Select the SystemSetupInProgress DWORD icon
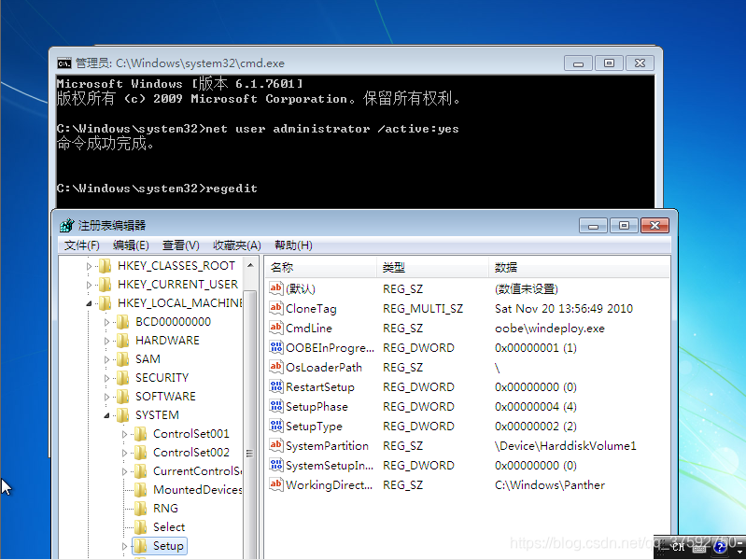This screenshot has width=746, height=560. (276, 465)
